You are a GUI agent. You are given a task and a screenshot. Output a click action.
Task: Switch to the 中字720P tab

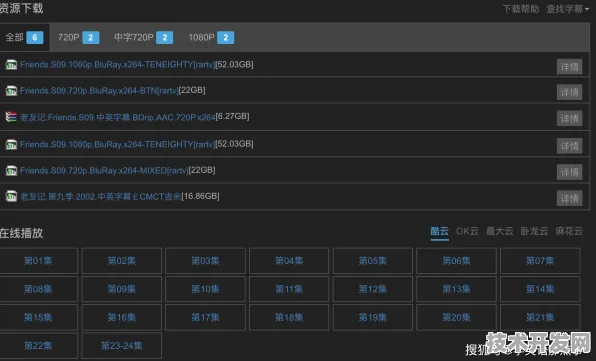tap(144, 37)
